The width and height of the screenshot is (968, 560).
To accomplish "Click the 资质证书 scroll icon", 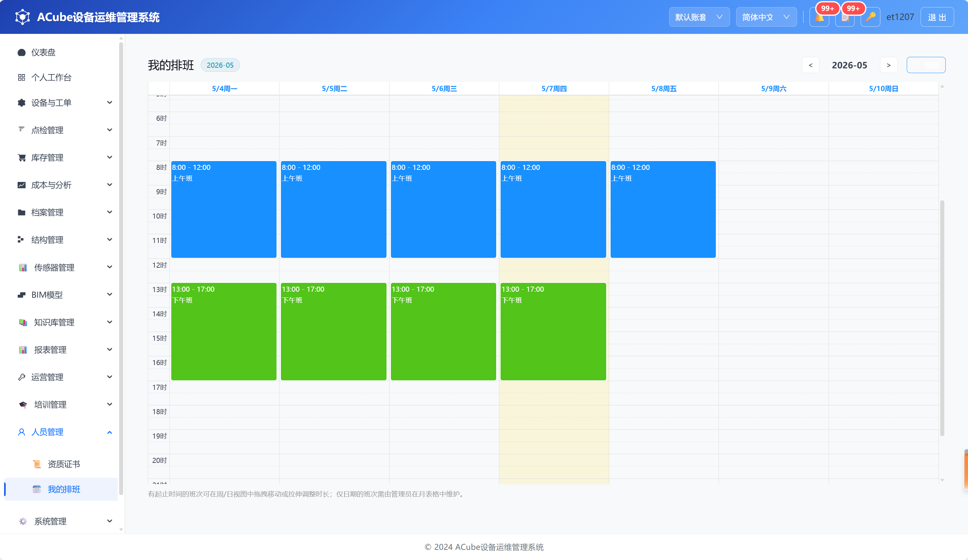I will tap(37, 464).
